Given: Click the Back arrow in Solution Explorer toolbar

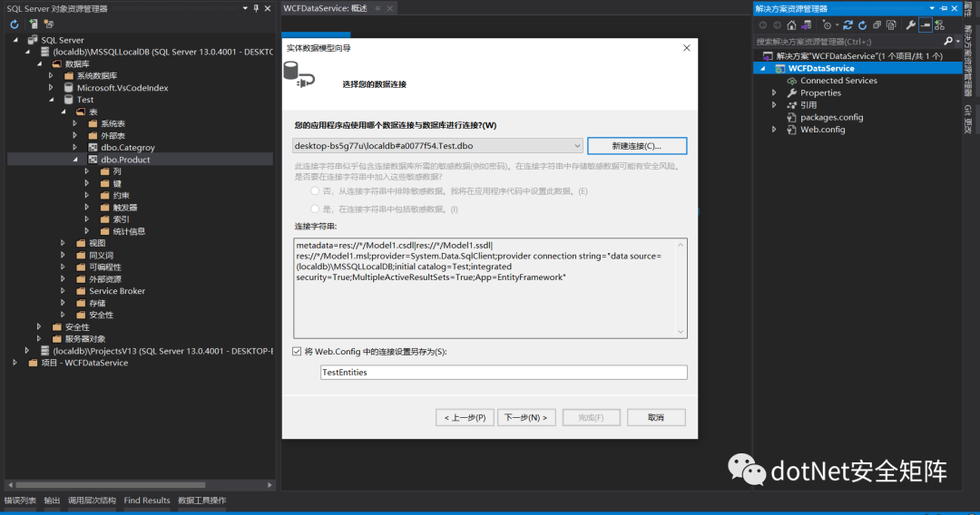Looking at the screenshot, I should point(763,25).
